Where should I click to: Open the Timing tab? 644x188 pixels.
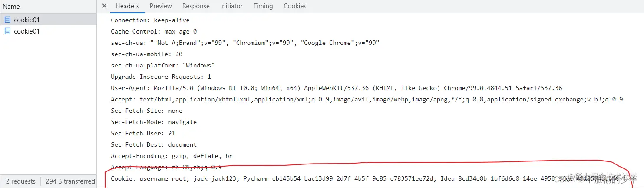pos(263,6)
